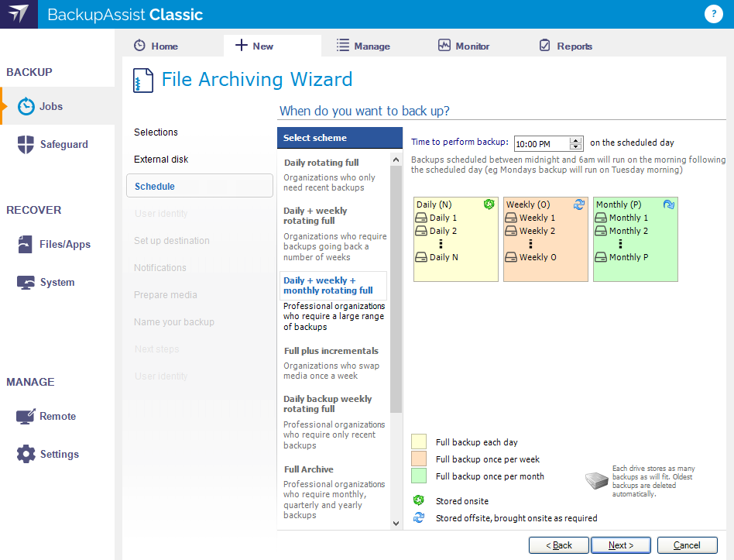Click the orange Full backup once per week swatch
Viewport: 734px width, 560px height.
point(419,459)
